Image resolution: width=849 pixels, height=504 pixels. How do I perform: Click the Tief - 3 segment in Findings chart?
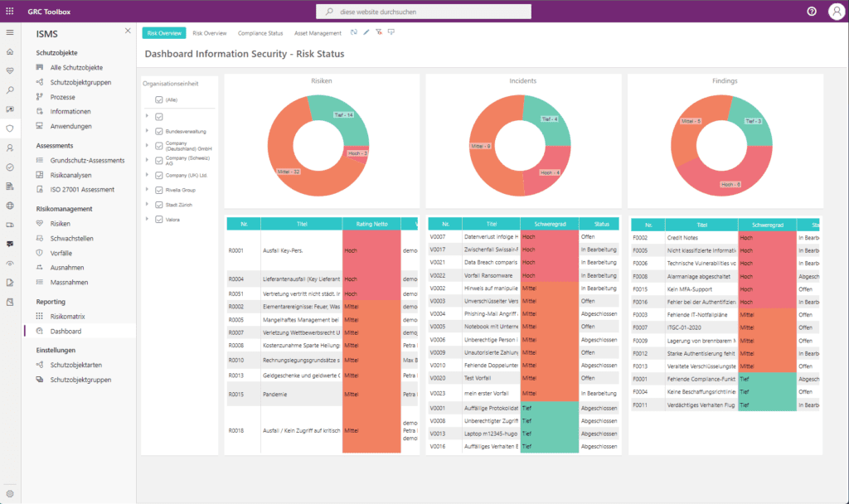tap(753, 121)
